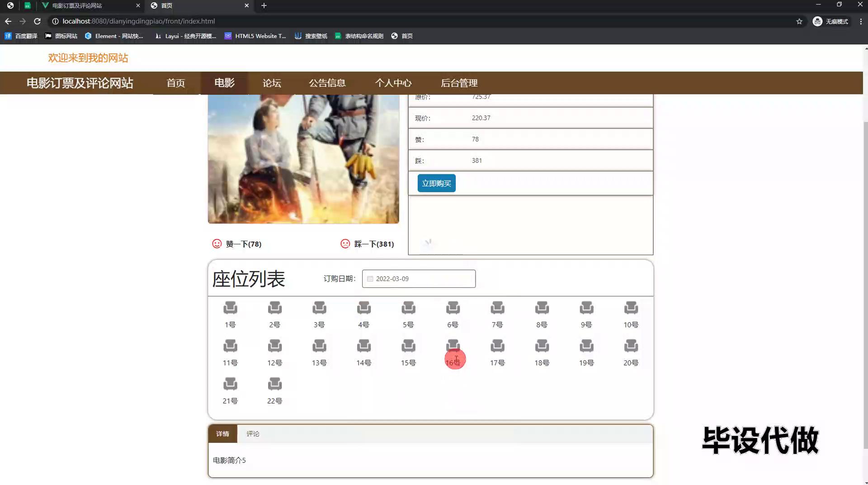
Task: Select seat number 1 icon
Action: click(x=230, y=308)
